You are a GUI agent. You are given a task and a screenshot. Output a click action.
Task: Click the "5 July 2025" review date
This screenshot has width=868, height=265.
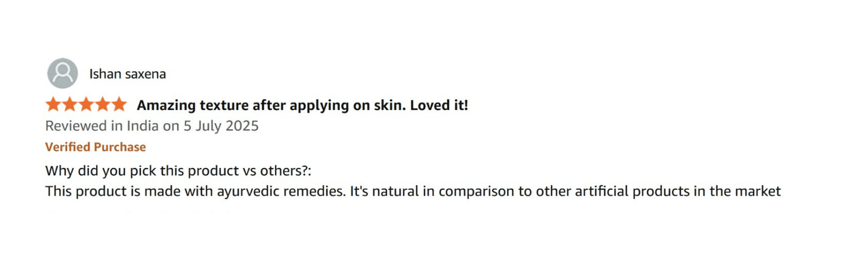point(221,126)
